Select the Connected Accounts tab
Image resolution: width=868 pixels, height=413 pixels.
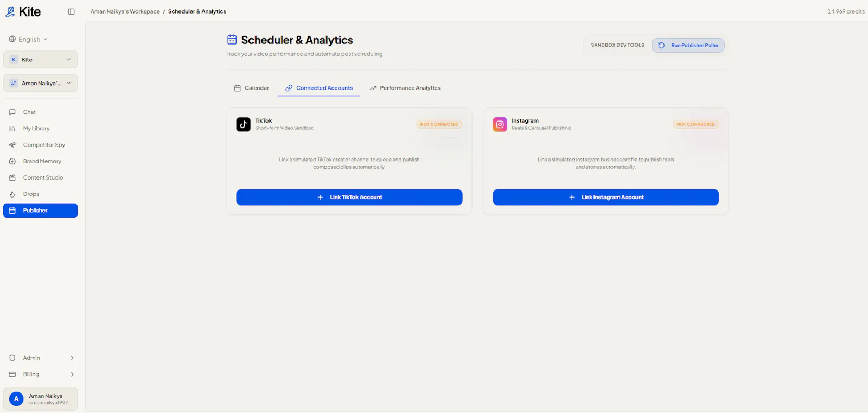point(319,88)
